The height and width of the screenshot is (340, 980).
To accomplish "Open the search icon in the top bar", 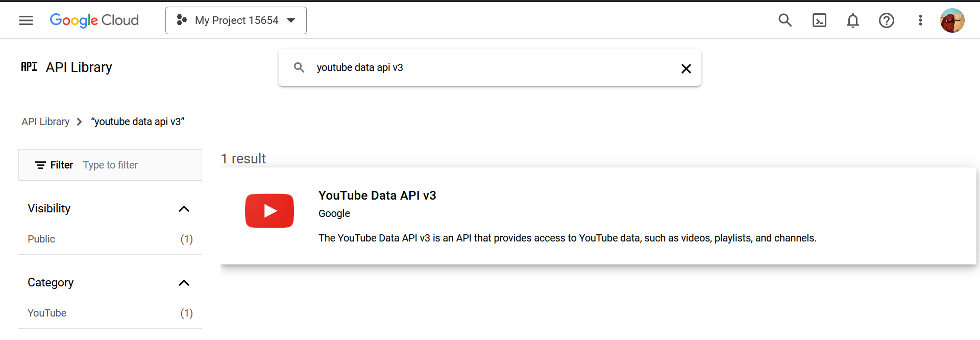I will [785, 20].
